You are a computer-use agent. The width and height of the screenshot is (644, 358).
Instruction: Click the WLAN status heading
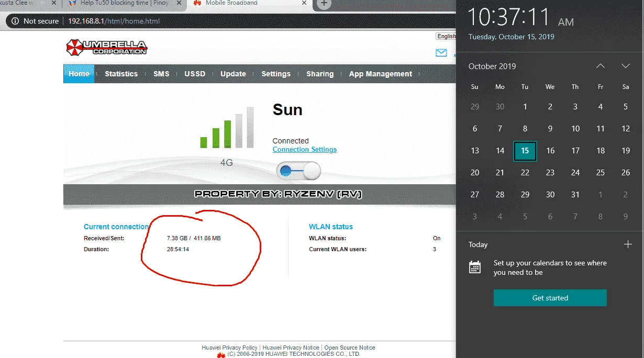point(331,227)
